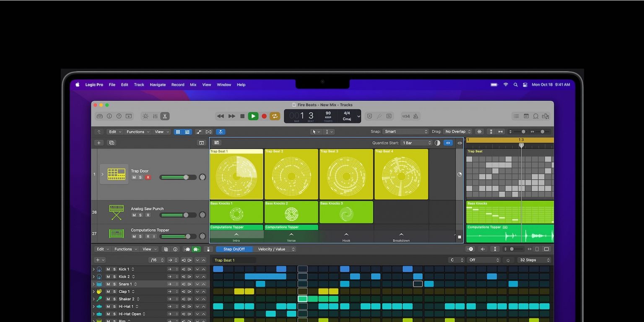Open the Mixer using the faders icon

tap(155, 116)
